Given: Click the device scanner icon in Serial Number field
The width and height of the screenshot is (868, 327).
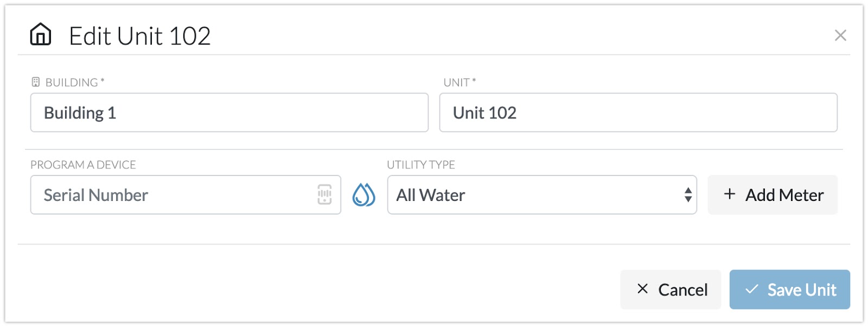Looking at the screenshot, I should click(324, 194).
